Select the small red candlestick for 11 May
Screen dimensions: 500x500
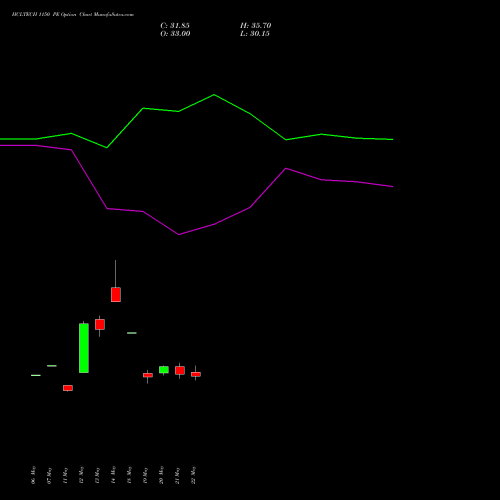68,388
